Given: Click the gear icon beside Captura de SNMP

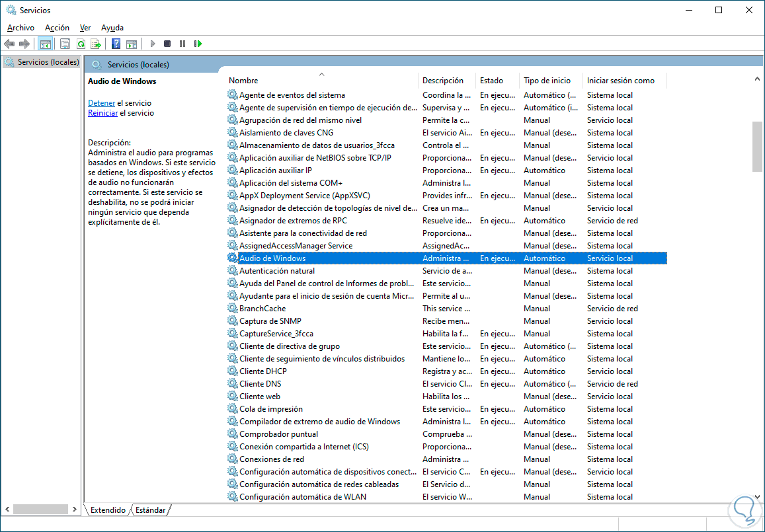Looking at the screenshot, I should tap(233, 321).
